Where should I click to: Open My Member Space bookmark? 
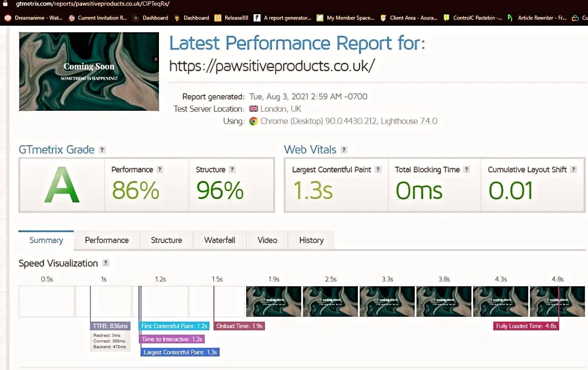click(x=345, y=18)
